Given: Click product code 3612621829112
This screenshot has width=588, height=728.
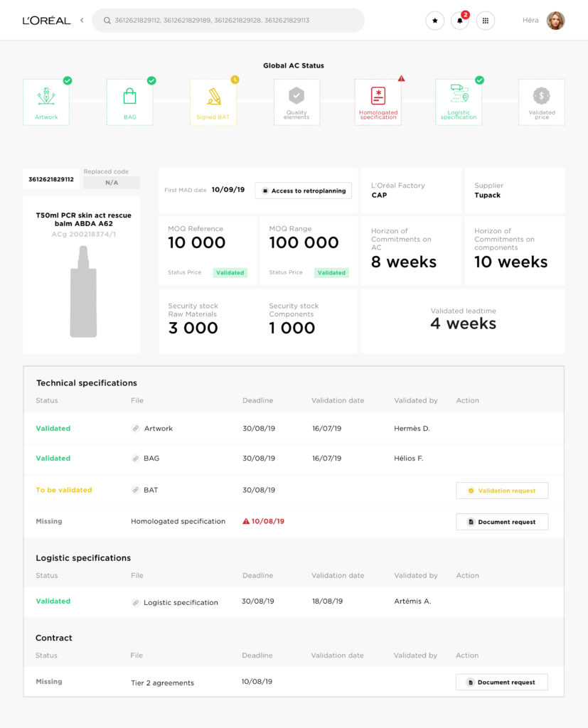Looking at the screenshot, I should click(51, 179).
